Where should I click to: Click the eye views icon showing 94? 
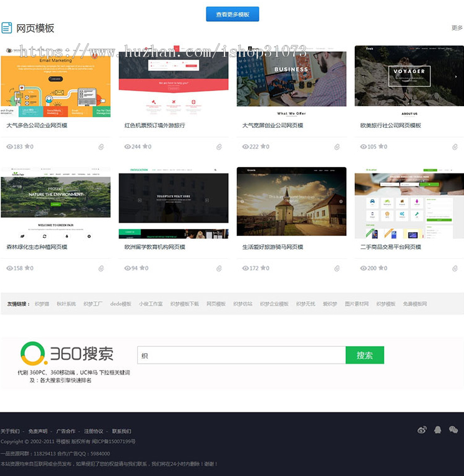(127, 268)
